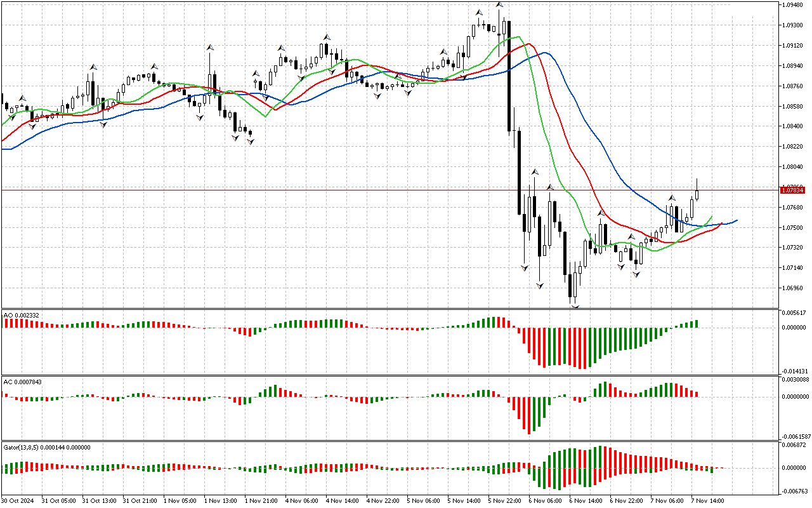This screenshot has width=812, height=508.
Task: Click price scale value 1.08220
Action: [793, 147]
